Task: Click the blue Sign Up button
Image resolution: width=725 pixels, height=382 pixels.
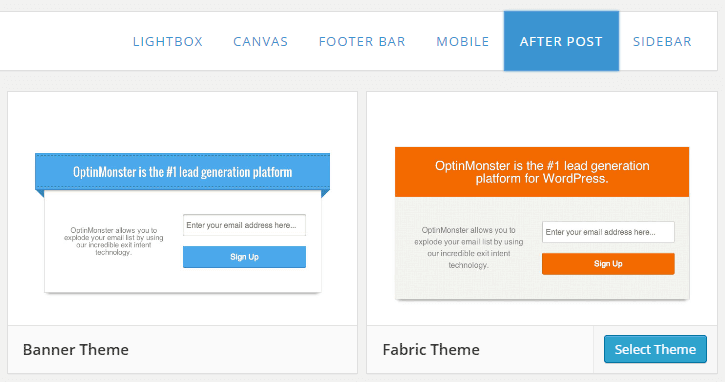Action: [x=244, y=257]
